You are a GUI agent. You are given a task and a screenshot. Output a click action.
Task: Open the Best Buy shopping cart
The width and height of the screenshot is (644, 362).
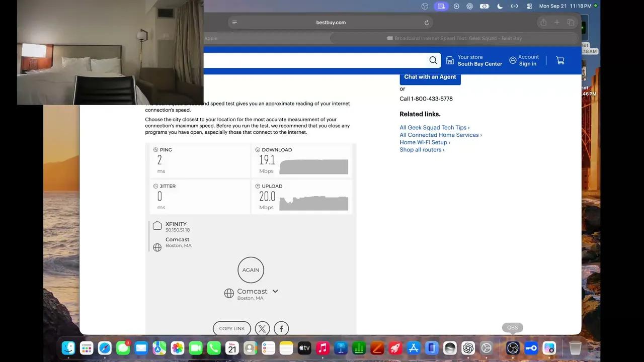coord(560,60)
